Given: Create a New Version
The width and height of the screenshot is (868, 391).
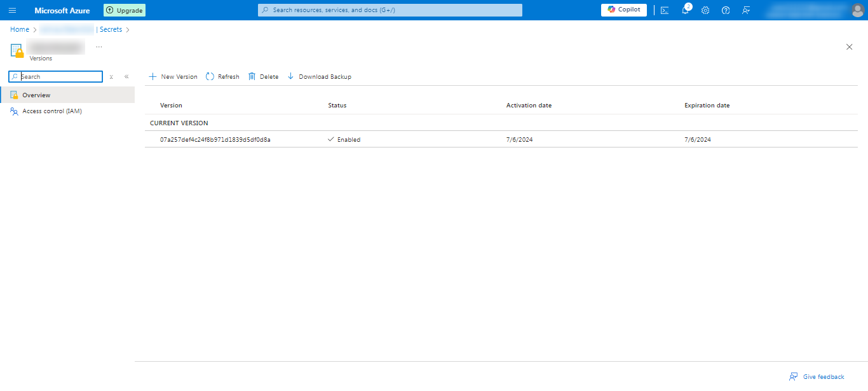Looking at the screenshot, I should coord(173,76).
